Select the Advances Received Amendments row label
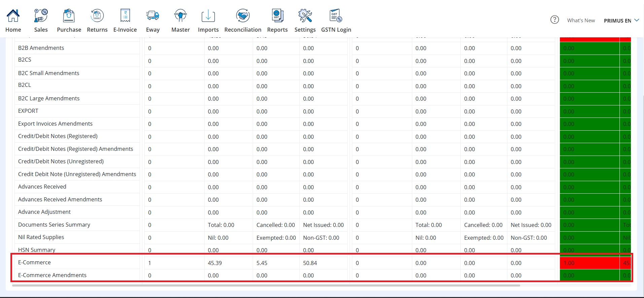Screen dimensions: 644x298 pos(60,199)
